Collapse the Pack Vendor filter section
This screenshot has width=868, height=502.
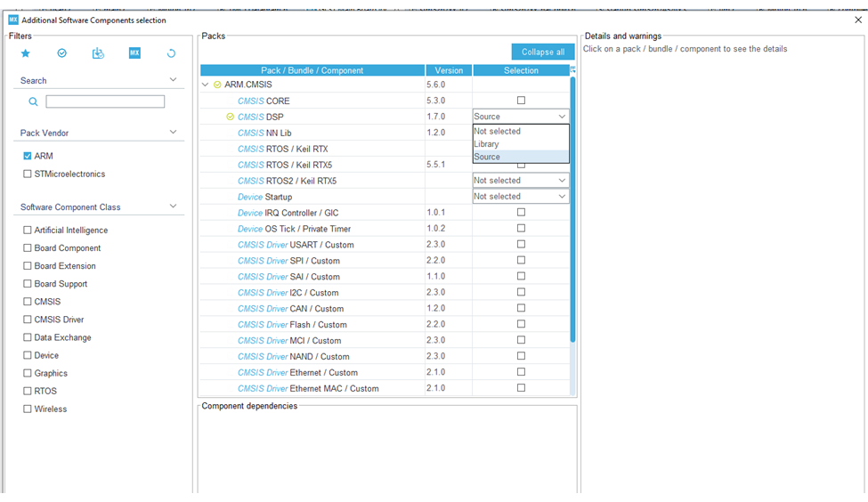[x=174, y=133]
